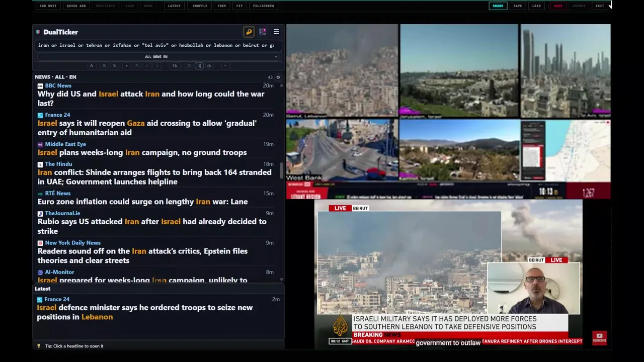
Task: Click the previous arrow icon in ticker controls
Action: 147,66
